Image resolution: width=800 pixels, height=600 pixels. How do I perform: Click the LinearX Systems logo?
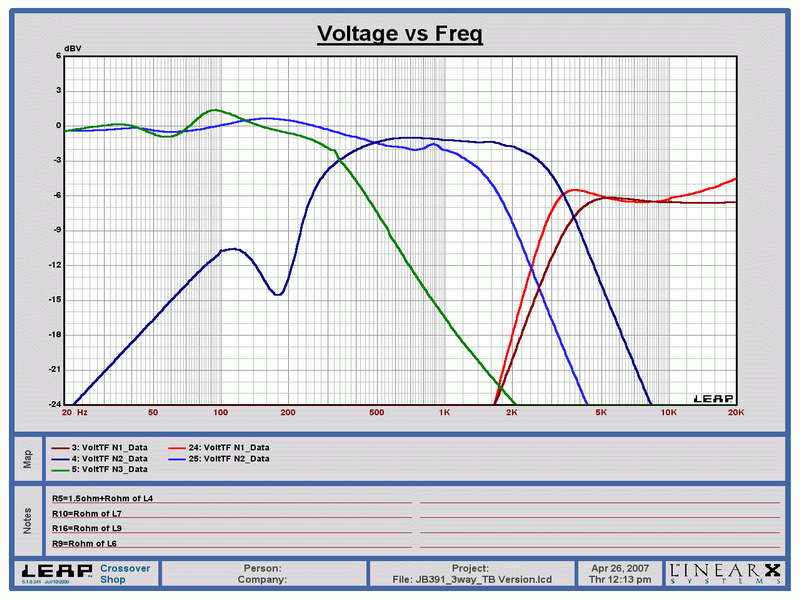722,572
